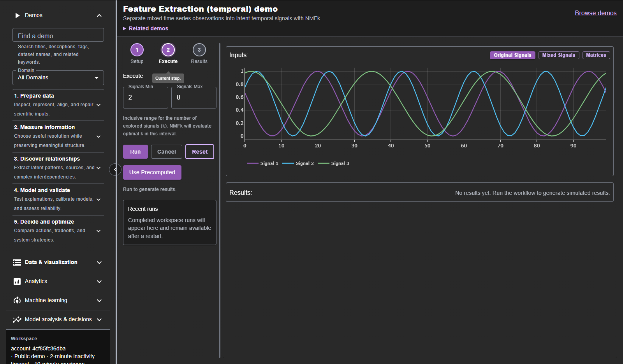Click the step 3 Results circle

coord(199,50)
